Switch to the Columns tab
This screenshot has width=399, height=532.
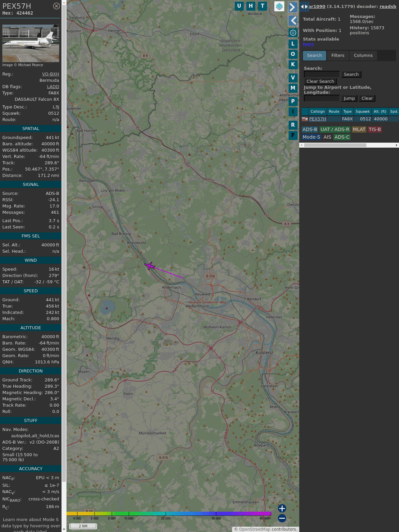[x=363, y=56]
